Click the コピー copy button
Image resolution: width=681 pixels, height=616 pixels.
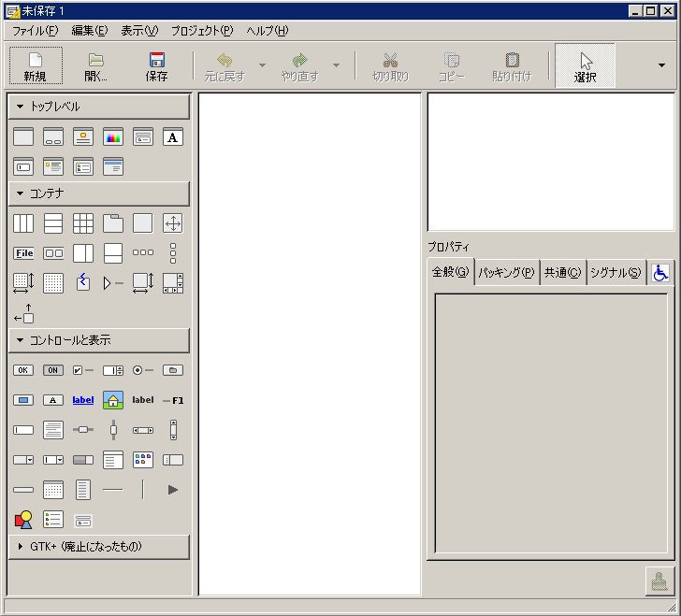[x=451, y=66]
